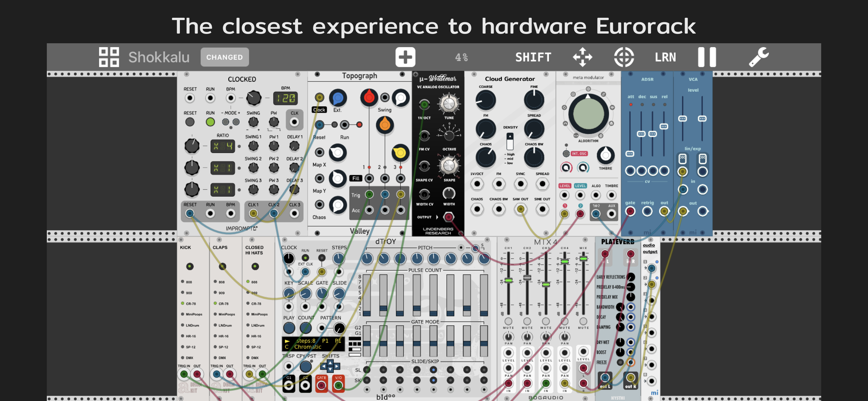
Task: Open the module grid icon beside Shokkalu
Action: [x=108, y=57]
